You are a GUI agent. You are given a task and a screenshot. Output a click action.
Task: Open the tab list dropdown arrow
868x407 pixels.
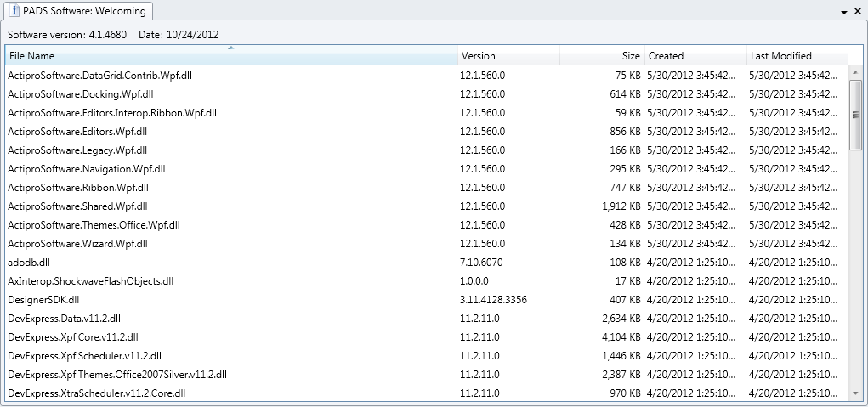(x=844, y=13)
